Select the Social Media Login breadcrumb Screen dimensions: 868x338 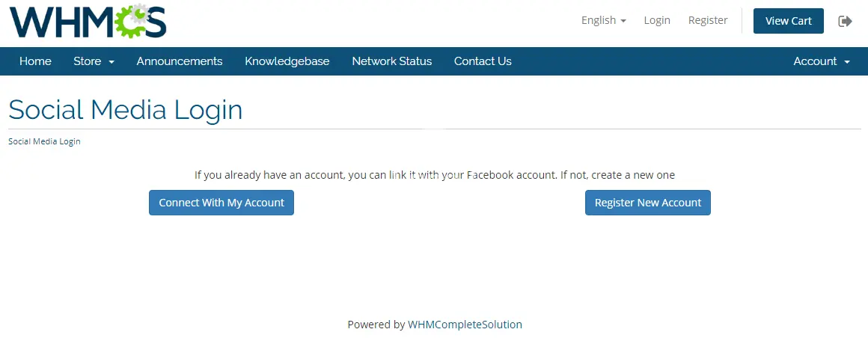click(x=44, y=141)
